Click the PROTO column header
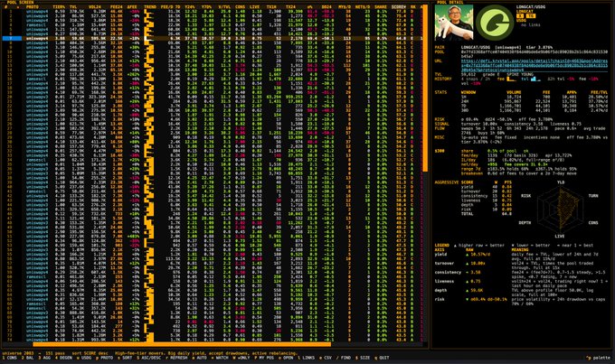 [33, 7]
